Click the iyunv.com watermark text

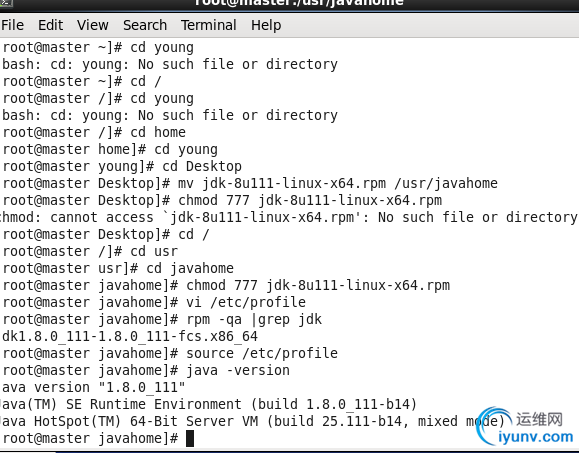pyautogui.click(x=535, y=437)
